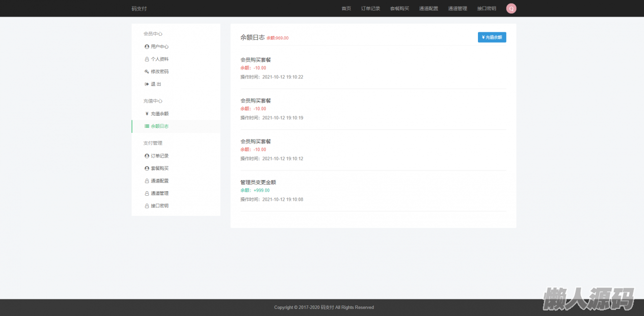
Task: Open the round user avatar at top right
Action: click(511, 9)
